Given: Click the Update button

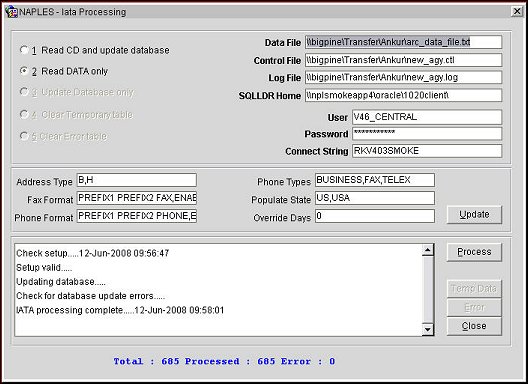Looking at the screenshot, I should click(x=474, y=215).
